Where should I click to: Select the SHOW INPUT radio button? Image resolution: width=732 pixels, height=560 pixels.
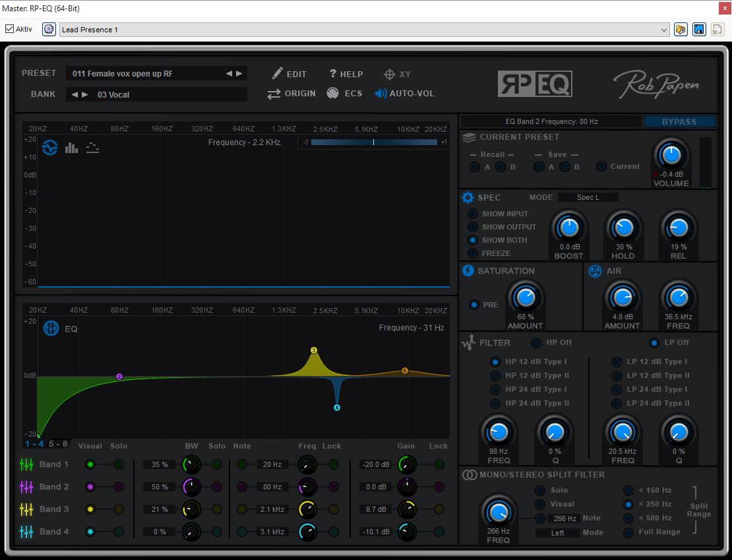point(473,214)
